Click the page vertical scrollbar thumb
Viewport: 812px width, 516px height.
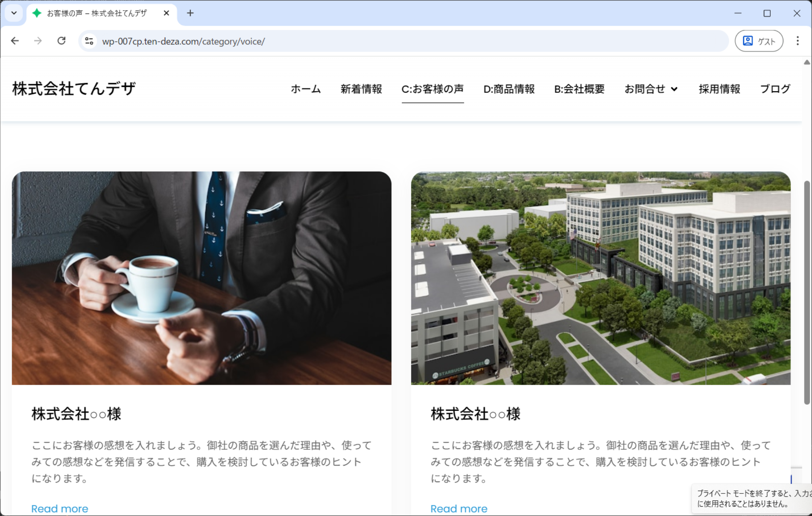[x=806, y=293]
